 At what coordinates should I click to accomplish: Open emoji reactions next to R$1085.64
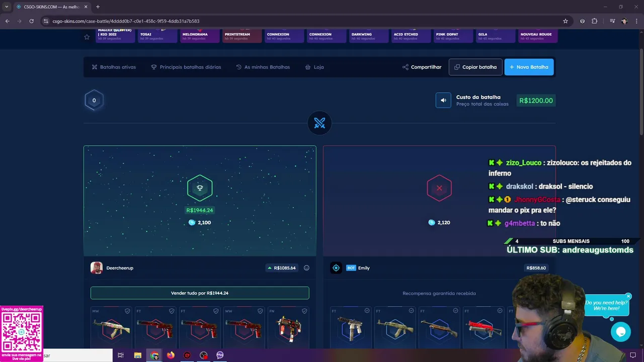tap(306, 268)
